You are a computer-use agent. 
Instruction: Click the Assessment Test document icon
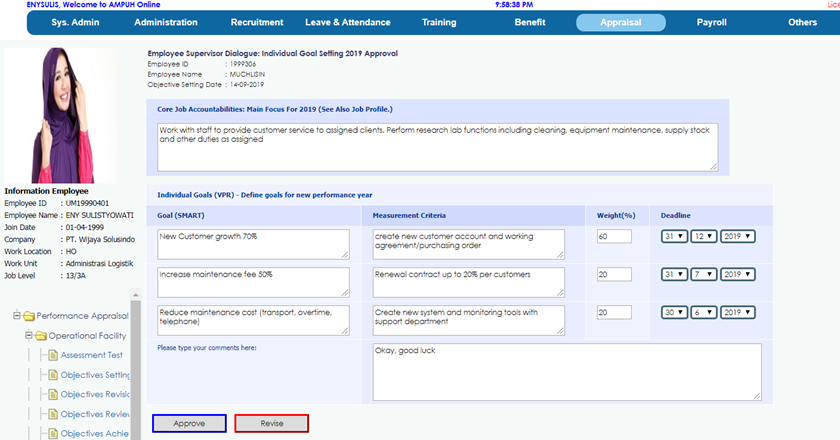(x=53, y=355)
